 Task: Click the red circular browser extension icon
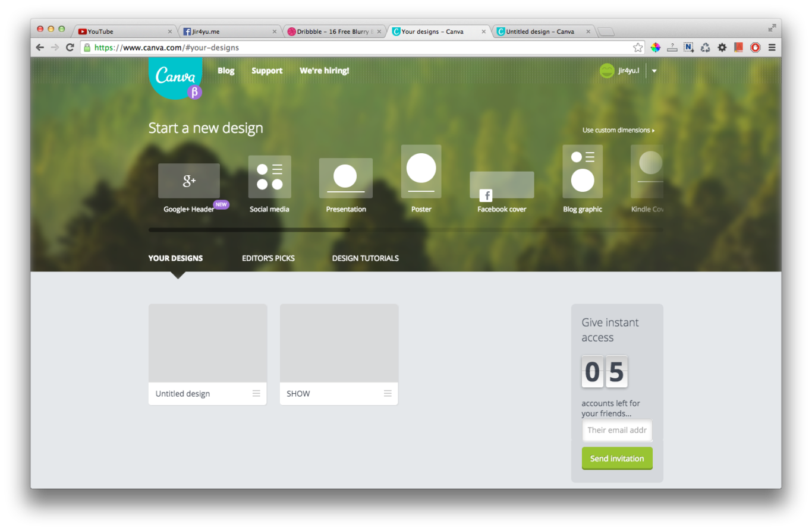click(x=756, y=48)
